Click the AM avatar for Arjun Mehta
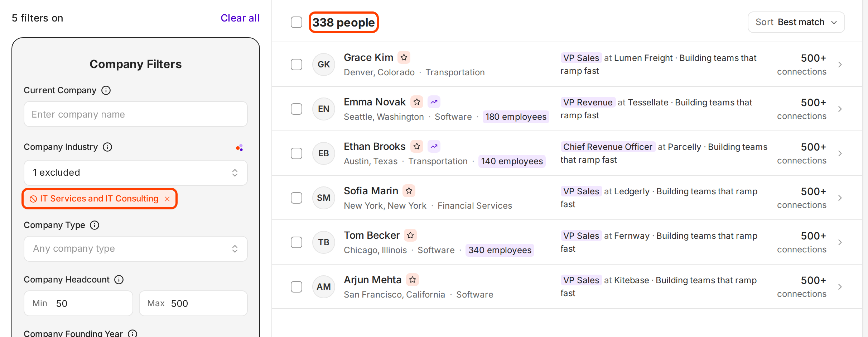The height and width of the screenshot is (337, 868). (324, 287)
